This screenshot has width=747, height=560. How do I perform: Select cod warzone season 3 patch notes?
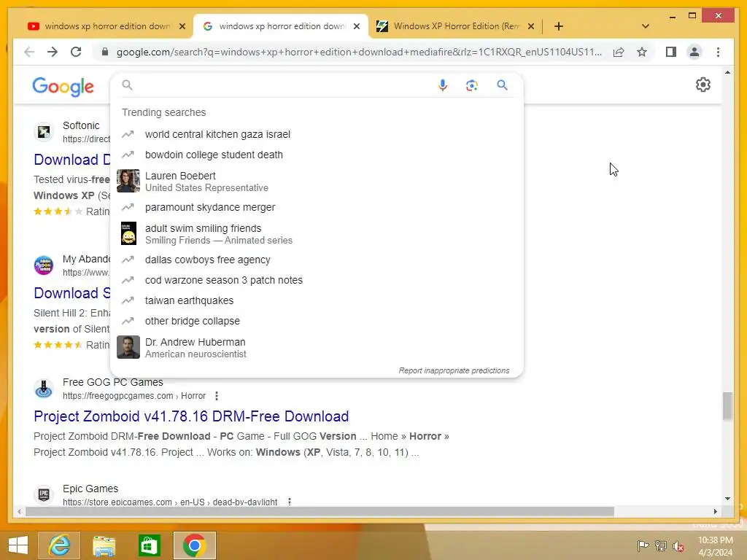pyautogui.click(x=317, y=280)
